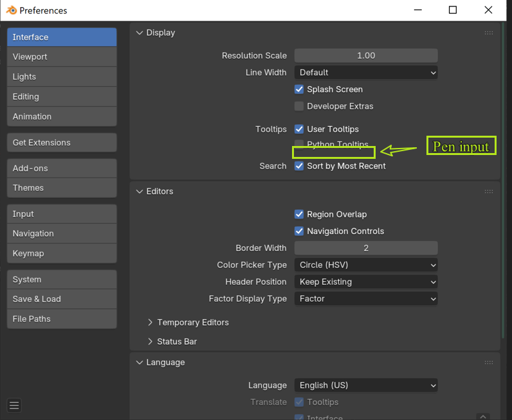512x420 pixels.
Task: Collapse the Display panel
Action: pos(140,33)
